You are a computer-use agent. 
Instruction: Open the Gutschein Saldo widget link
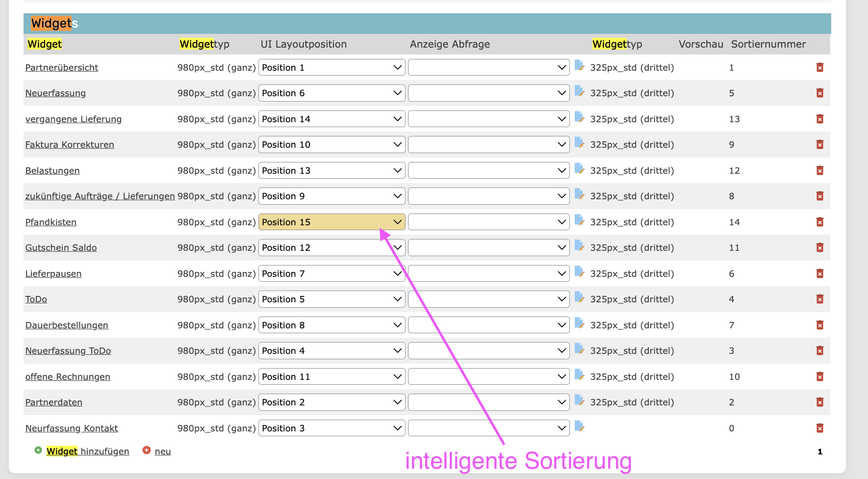pos(61,248)
